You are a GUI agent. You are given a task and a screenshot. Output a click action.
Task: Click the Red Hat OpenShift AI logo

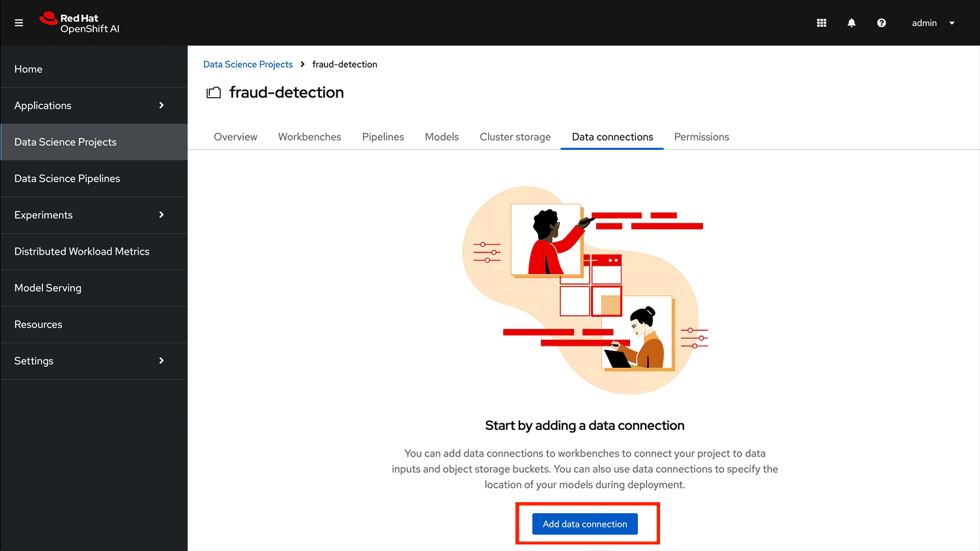coord(79,22)
